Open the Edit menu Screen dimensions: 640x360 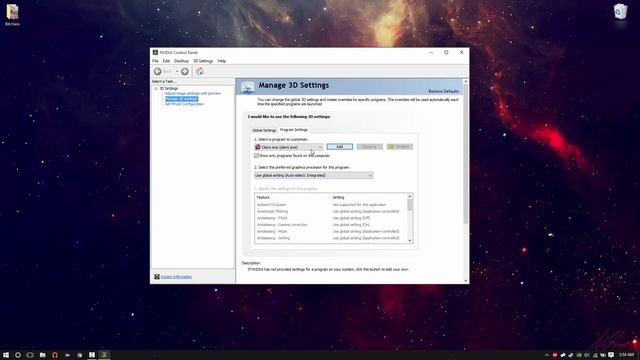pyautogui.click(x=166, y=61)
